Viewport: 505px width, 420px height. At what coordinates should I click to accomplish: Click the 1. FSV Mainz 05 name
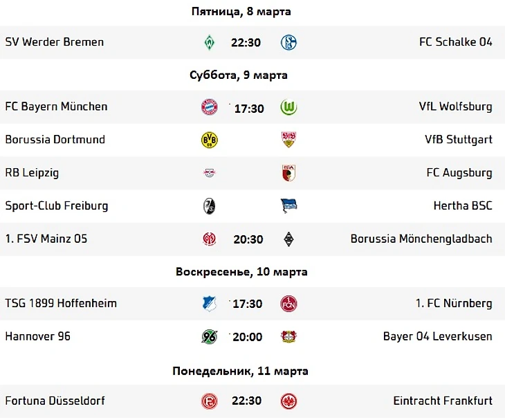click(46, 239)
